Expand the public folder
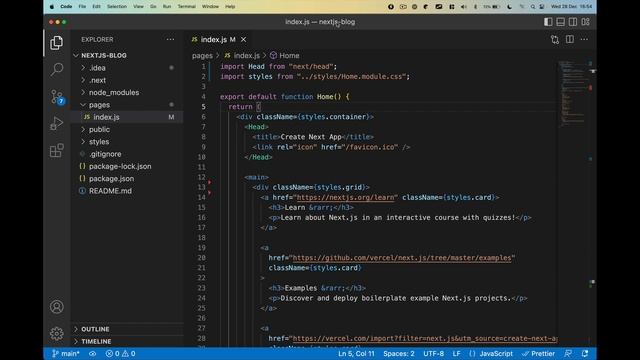 tap(127, 129)
